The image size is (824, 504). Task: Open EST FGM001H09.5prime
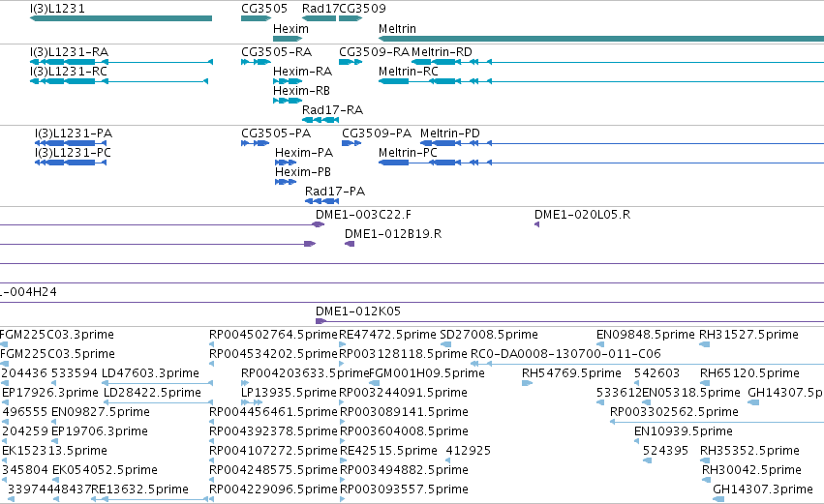click(427, 373)
